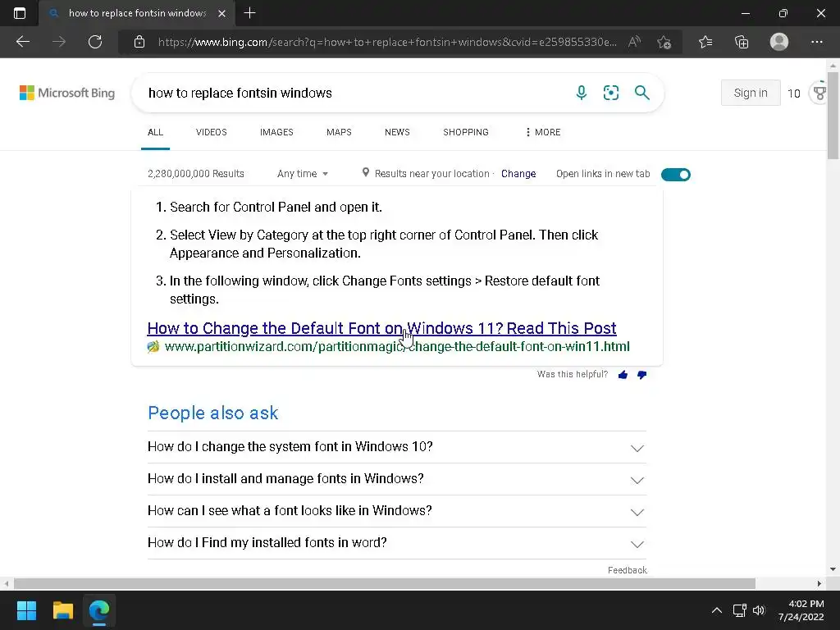This screenshot has width=840, height=630.
Task: Click the tab actions menu icon
Action: (20, 13)
